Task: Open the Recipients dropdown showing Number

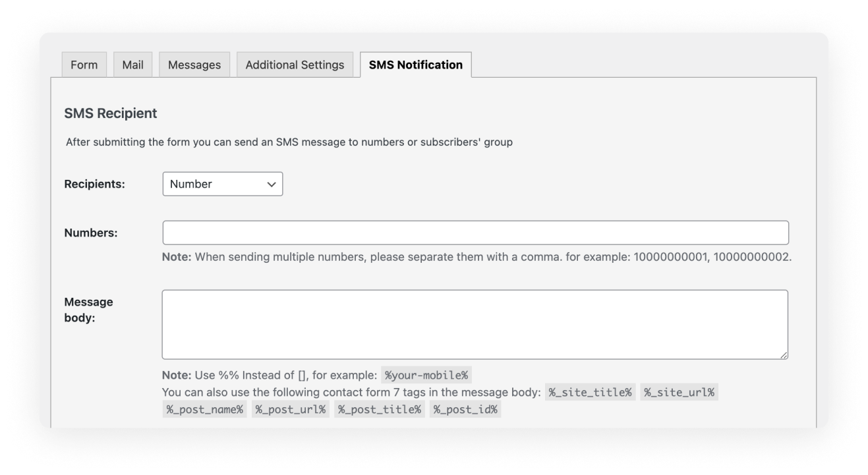Action: click(x=223, y=184)
